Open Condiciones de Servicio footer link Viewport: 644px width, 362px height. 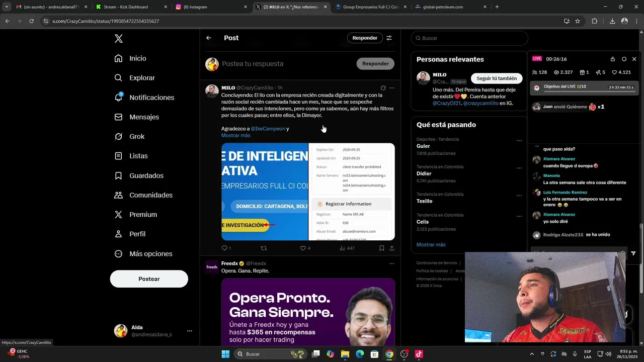(x=437, y=263)
